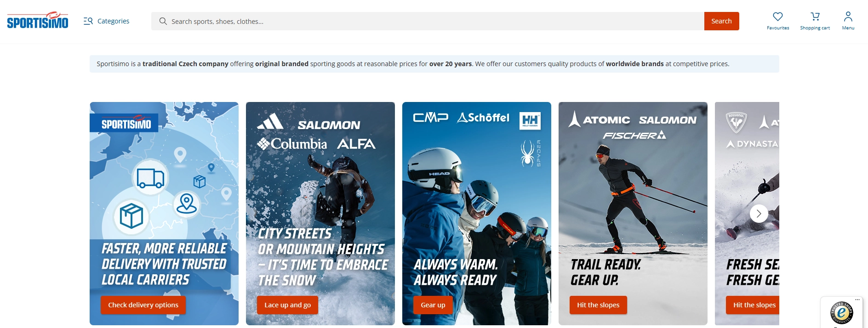The width and height of the screenshot is (868, 328).
Task: Click Check delivery options button
Action: coord(143,305)
